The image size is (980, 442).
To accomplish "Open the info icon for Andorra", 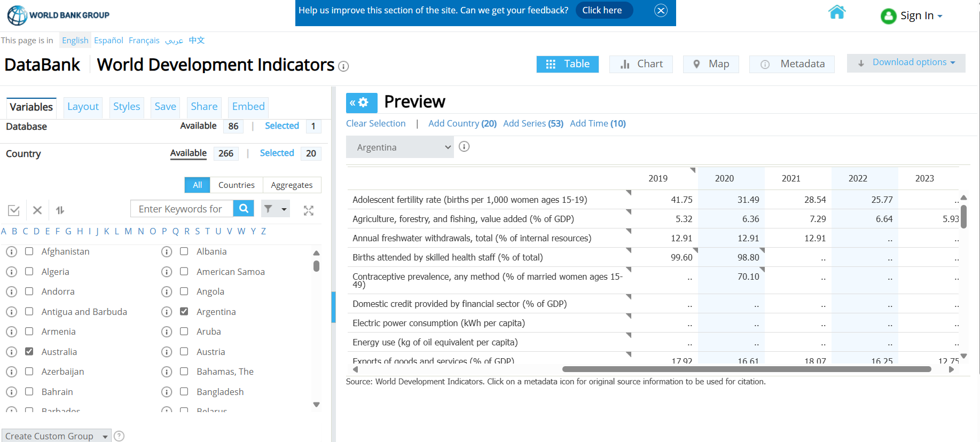I will [x=12, y=291].
